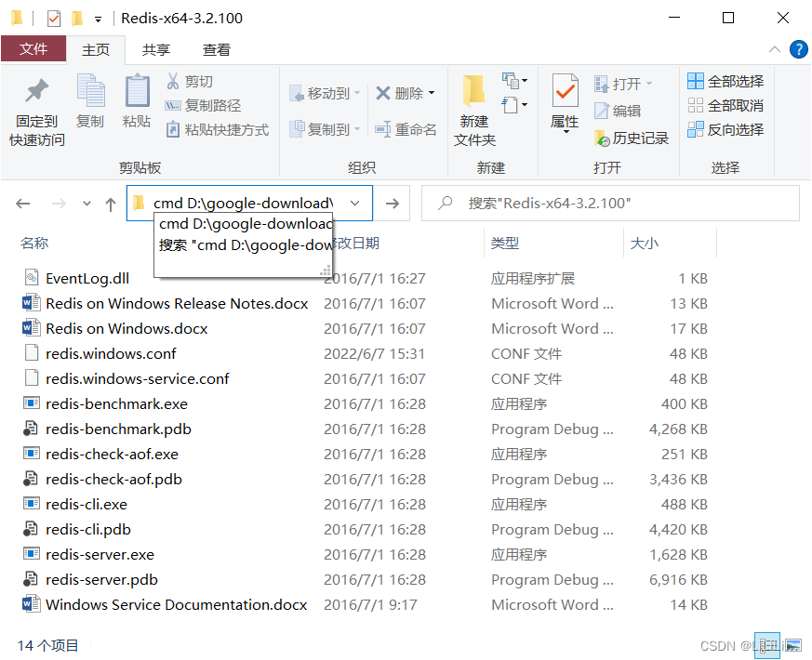Viewport: 812px width, 660px height.
Task: Select the 搜索 "cmd D:\google-dow…" suggestion
Action: tap(244, 244)
